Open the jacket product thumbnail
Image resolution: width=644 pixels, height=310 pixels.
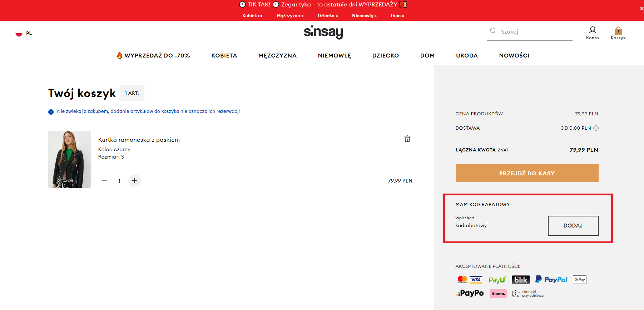click(70, 159)
